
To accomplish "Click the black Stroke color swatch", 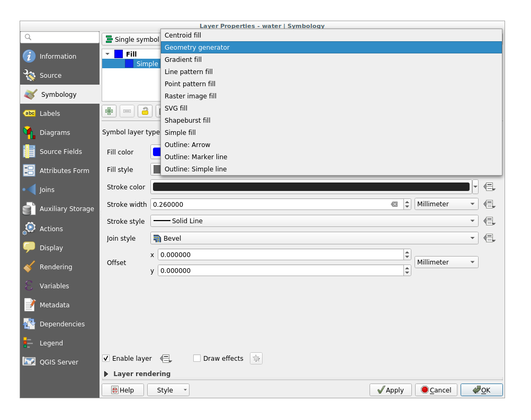I will [311, 187].
